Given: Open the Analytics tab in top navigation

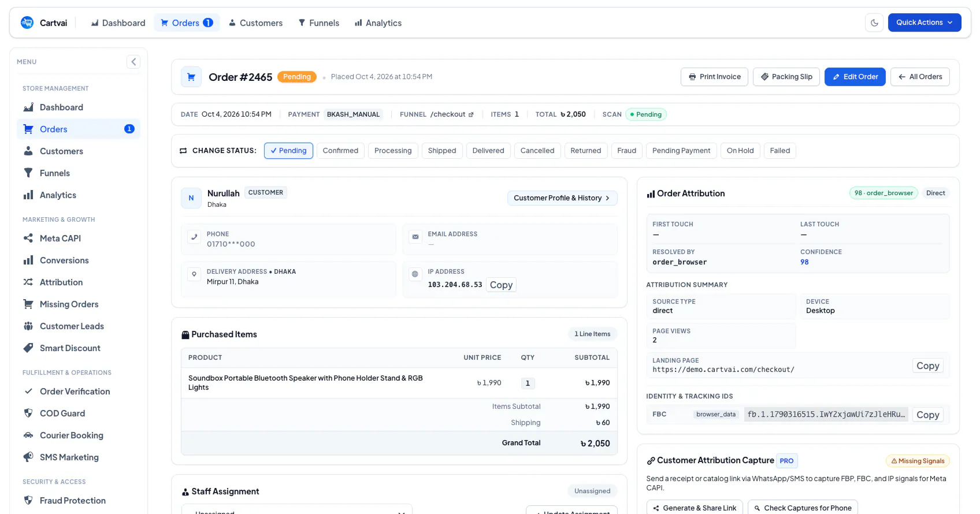Looking at the screenshot, I should coord(378,23).
